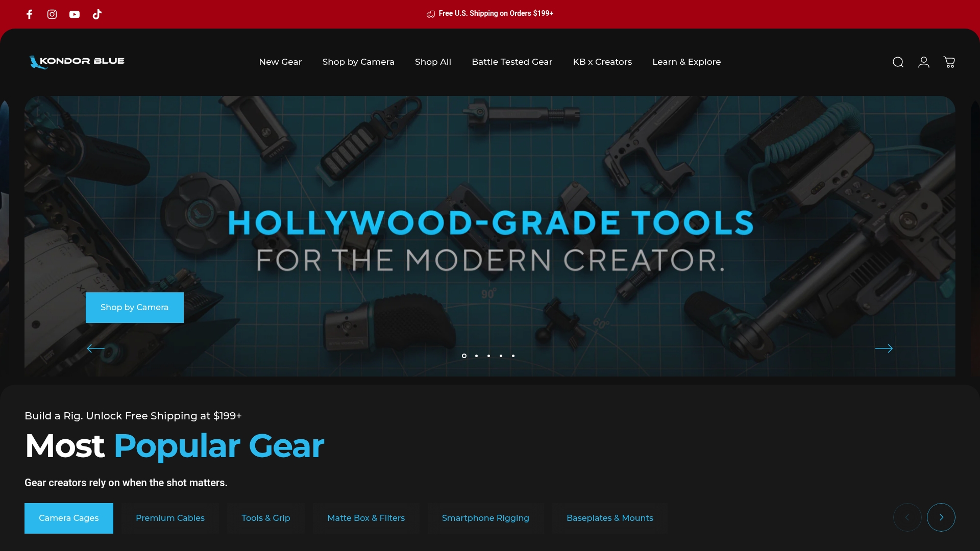View the shopping cart icon
This screenshot has width=980, height=551.
click(949, 62)
